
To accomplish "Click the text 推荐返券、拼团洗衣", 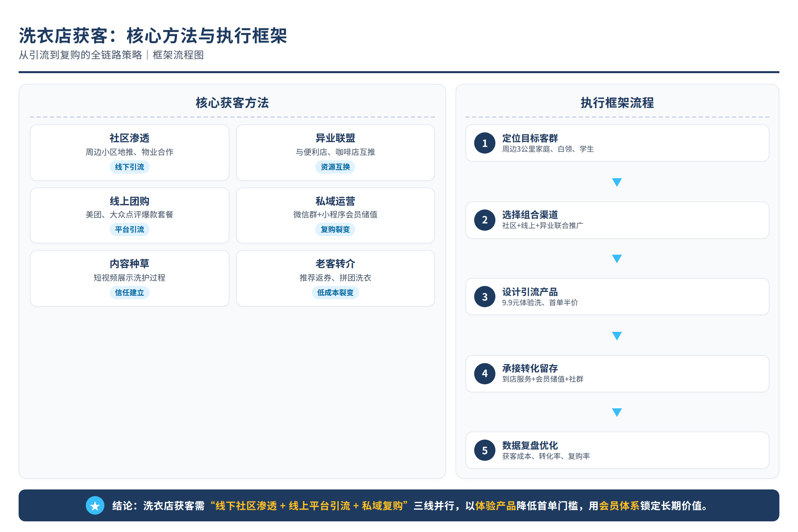I will point(335,278).
